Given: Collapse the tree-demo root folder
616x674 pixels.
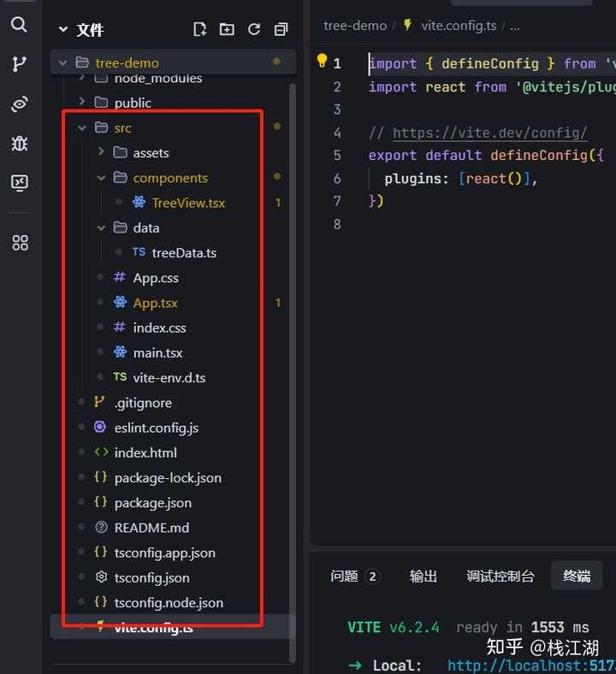Looking at the screenshot, I should (62, 63).
